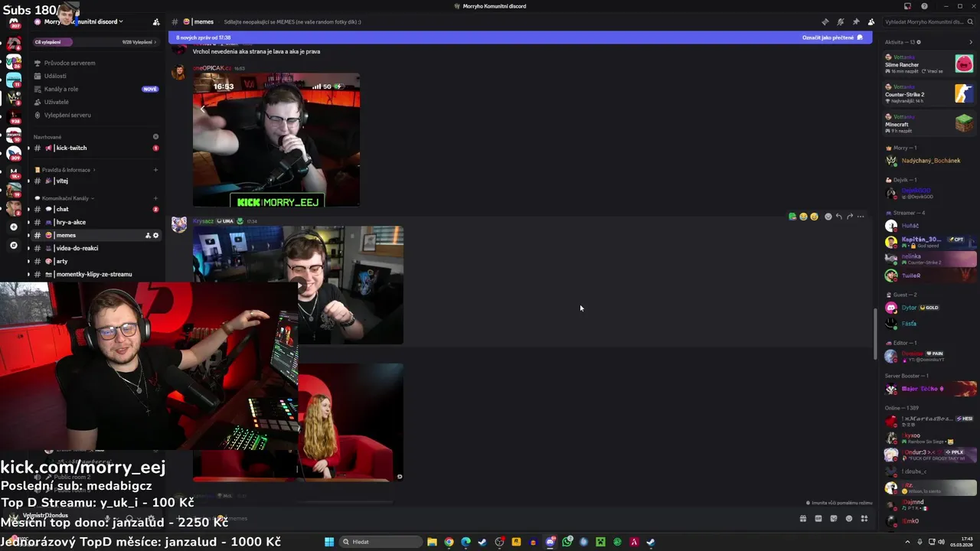This screenshot has height=551, width=980.
Task: Click taskbar Hledat search box
Action: click(x=381, y=542)
